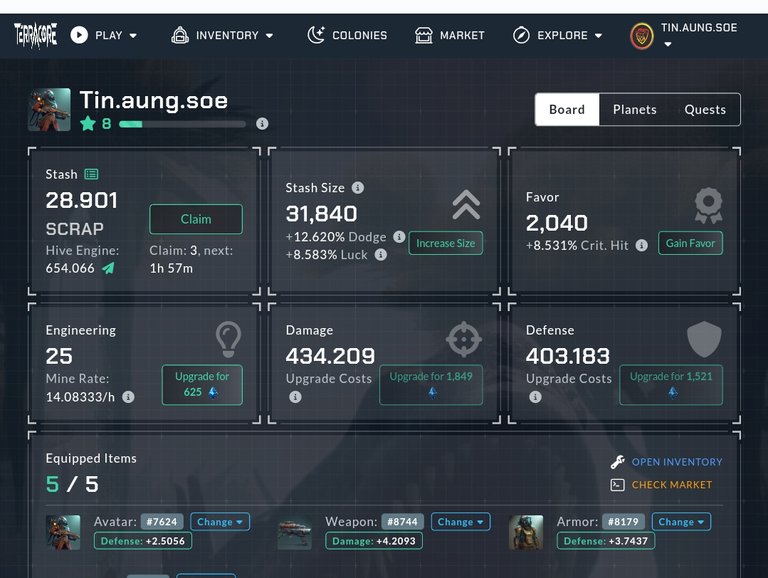Click the level experience progress bar
This screenshot has width=768, height=578.
(182, 124)
